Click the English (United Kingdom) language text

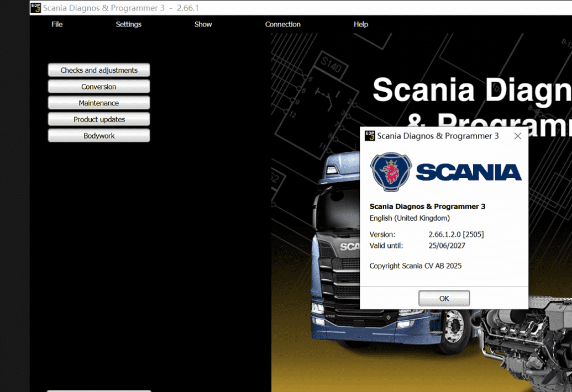tap(410, 218)
